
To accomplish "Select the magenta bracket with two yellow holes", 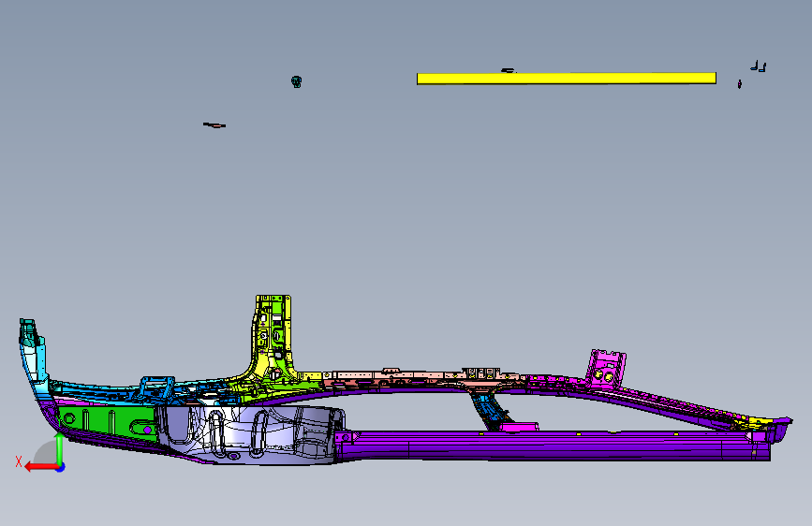I will pyautogui.click(x=606, y=368).
